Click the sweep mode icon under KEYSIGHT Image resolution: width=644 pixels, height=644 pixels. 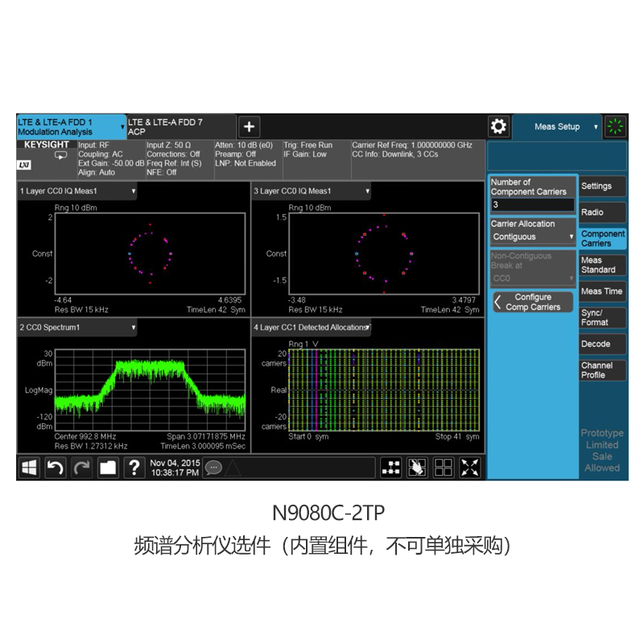(x=61, y=155)
